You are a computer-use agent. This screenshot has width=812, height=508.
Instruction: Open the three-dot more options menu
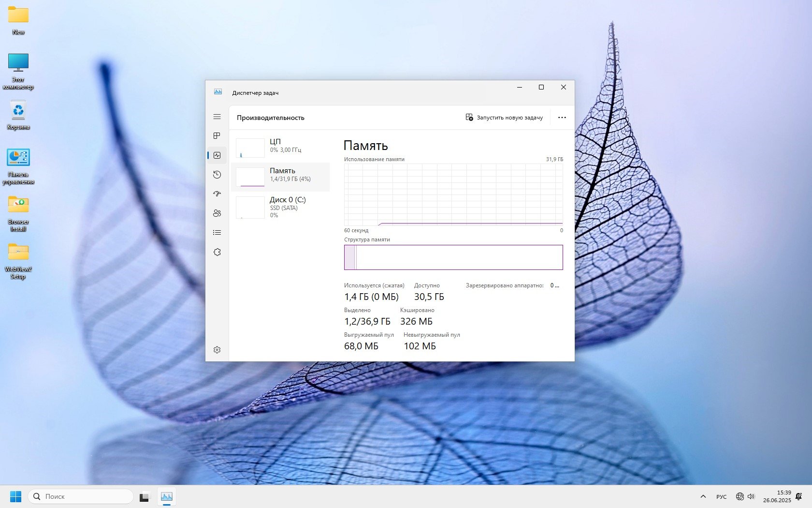tap(562, 118)
